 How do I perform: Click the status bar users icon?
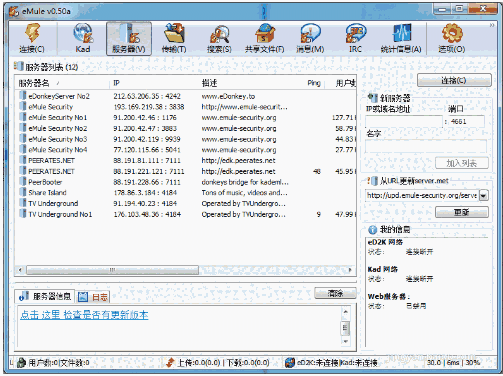point(21,362)
